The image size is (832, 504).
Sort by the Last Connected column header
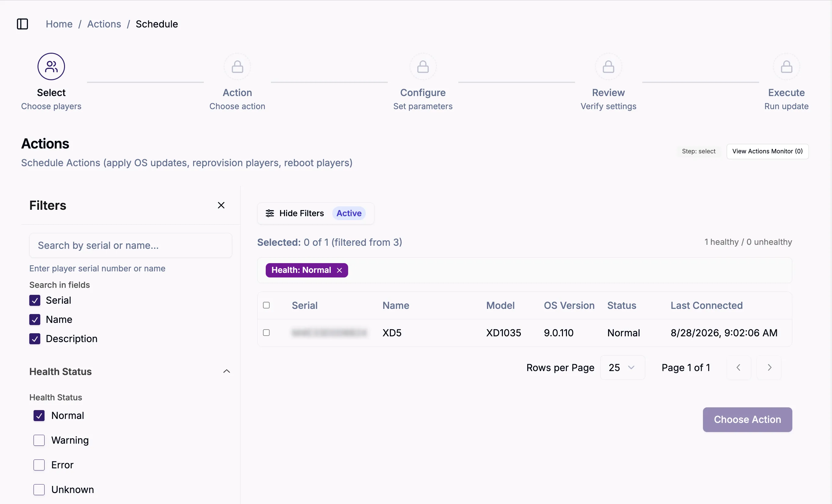706,305
